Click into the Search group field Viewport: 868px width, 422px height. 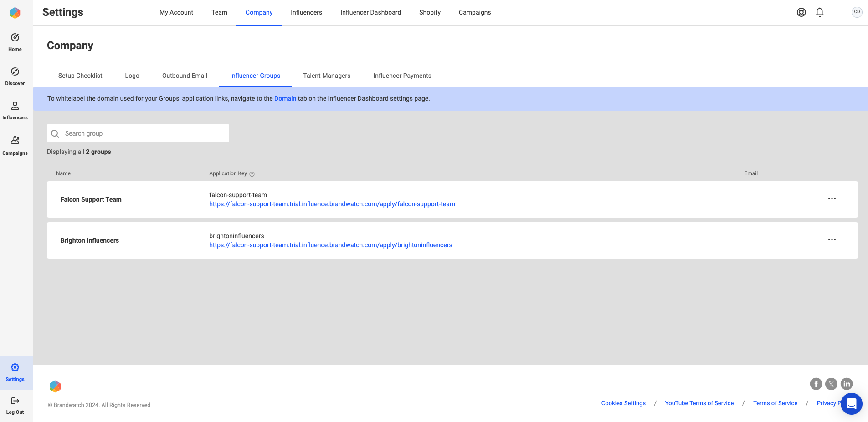coord(138,133)
